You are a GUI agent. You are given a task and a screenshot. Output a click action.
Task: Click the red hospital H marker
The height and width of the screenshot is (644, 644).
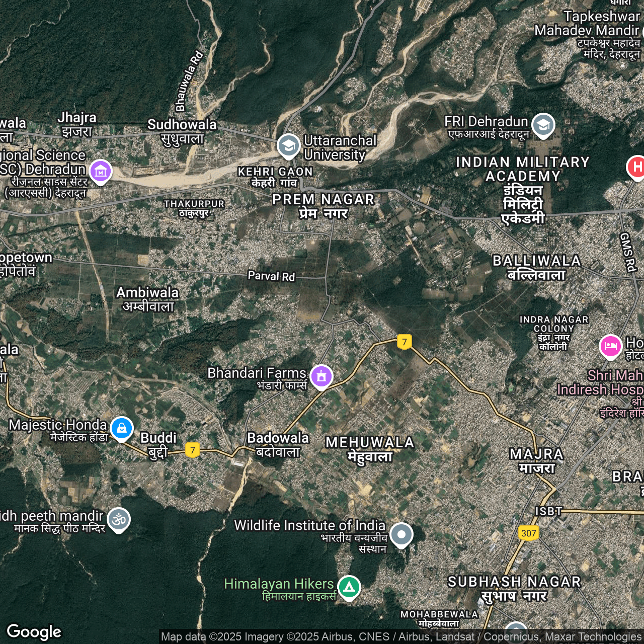(636, 167)
